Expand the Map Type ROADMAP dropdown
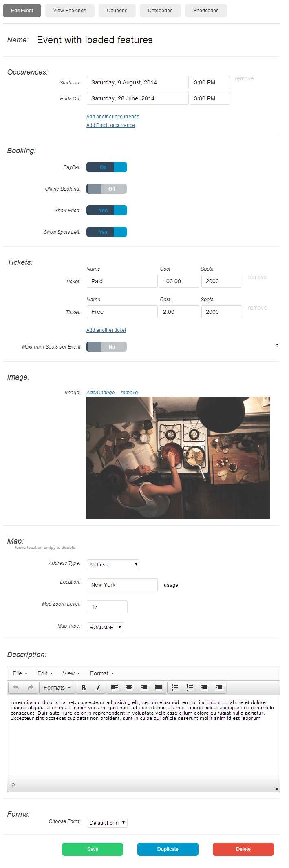Viewport: 289px width, 868px height. tap(105, 627)
